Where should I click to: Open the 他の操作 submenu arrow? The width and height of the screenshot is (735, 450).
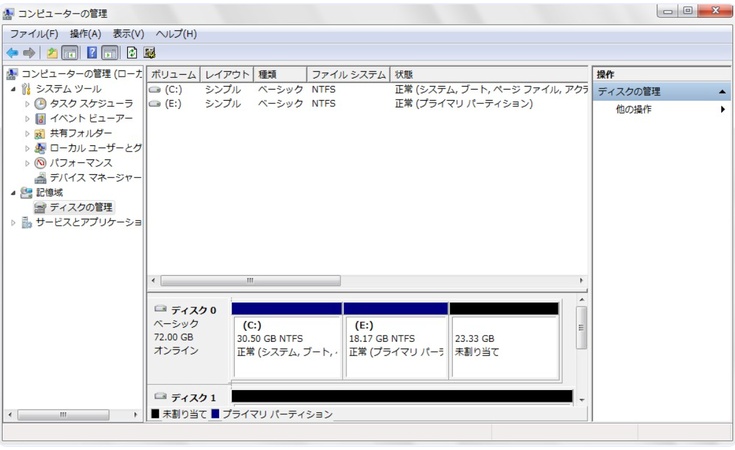click(x=723, y=109)
